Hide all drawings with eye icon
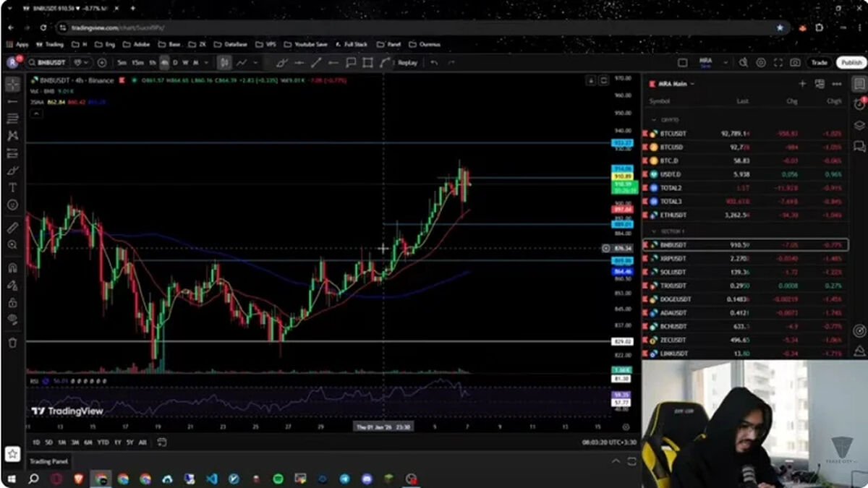This screenshot has width=868, height=488. [12, 320]
